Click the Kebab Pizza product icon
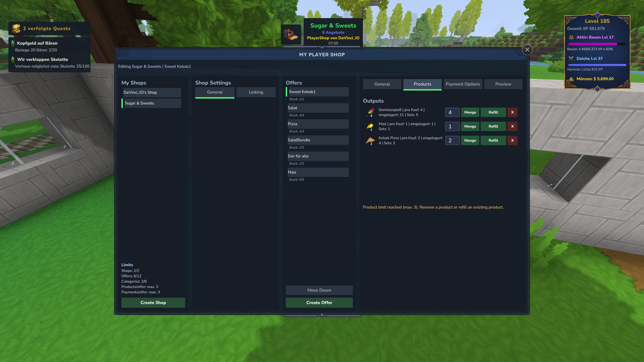Viewport: 644px width, 362px height. (x=370, y=140)
